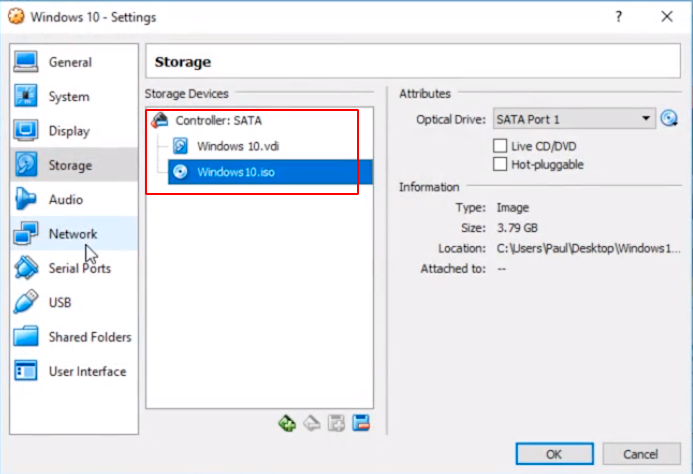The image size is (693, 474).
Task: Open the Serial Ports settings category
Action: [x=79, y=268]
